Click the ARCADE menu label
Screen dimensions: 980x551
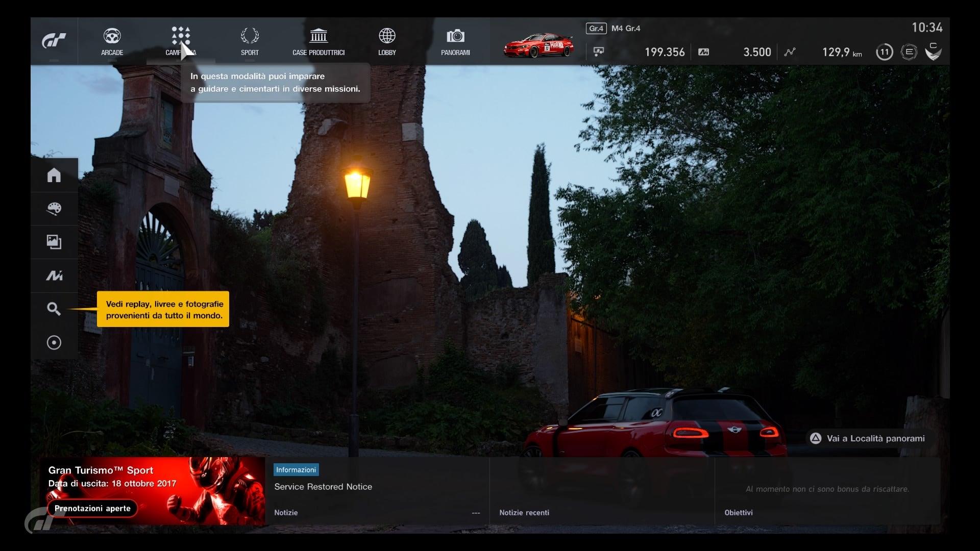(x=112, y=53)
